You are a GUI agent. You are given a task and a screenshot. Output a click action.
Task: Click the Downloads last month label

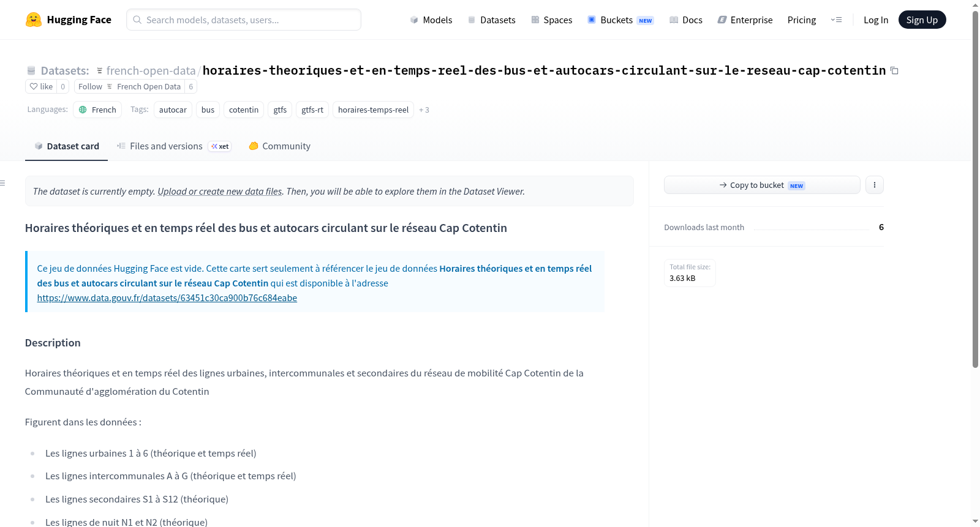click(x=704, y=227)
